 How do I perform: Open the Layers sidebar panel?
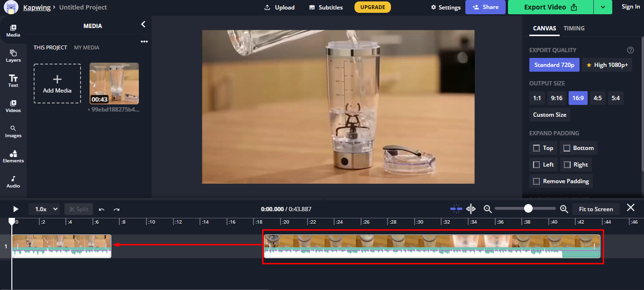pos(13,56)
